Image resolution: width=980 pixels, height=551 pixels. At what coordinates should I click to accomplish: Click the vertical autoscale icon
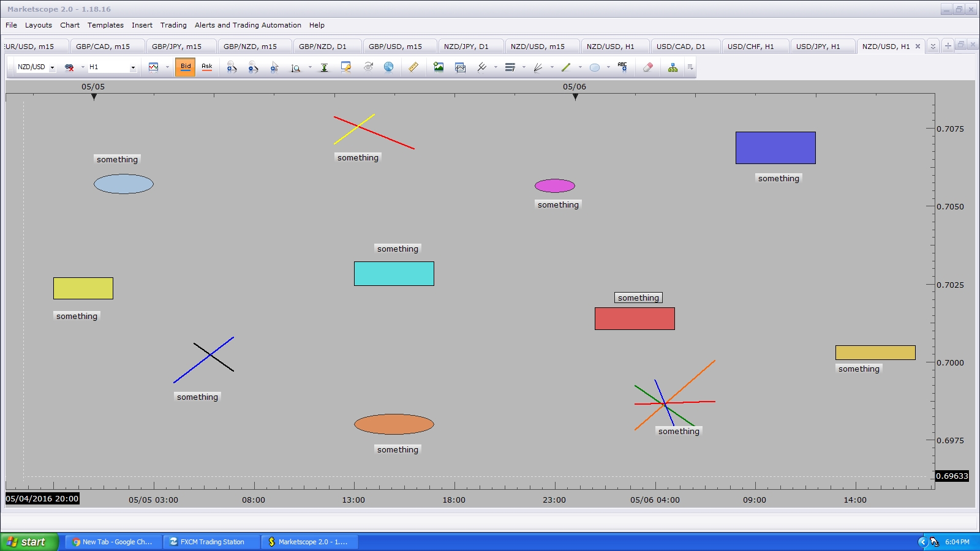pyautogui.click(x=324, y=67)
